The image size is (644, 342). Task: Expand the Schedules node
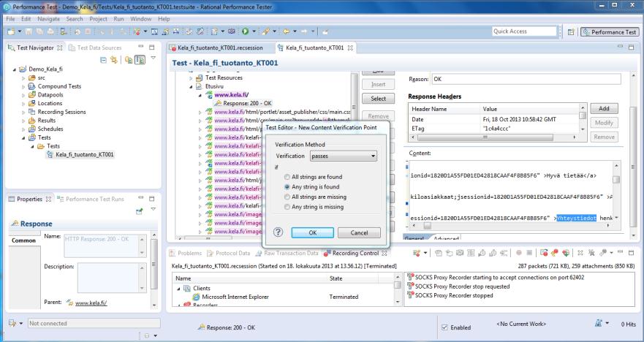(23, 129)
